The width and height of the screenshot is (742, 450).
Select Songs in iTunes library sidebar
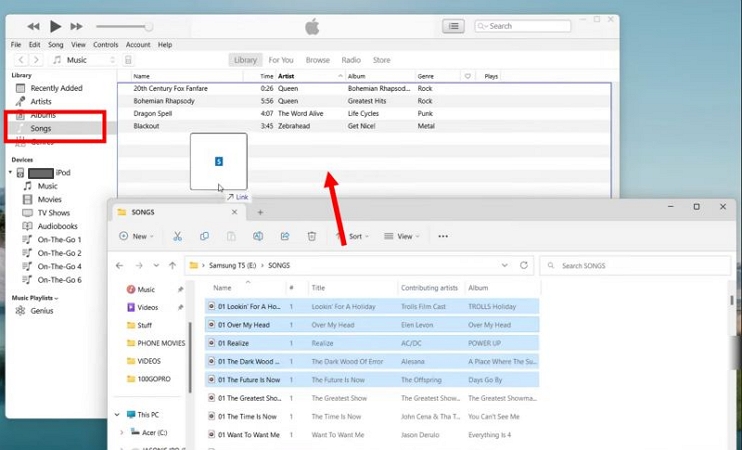(41, 128)
